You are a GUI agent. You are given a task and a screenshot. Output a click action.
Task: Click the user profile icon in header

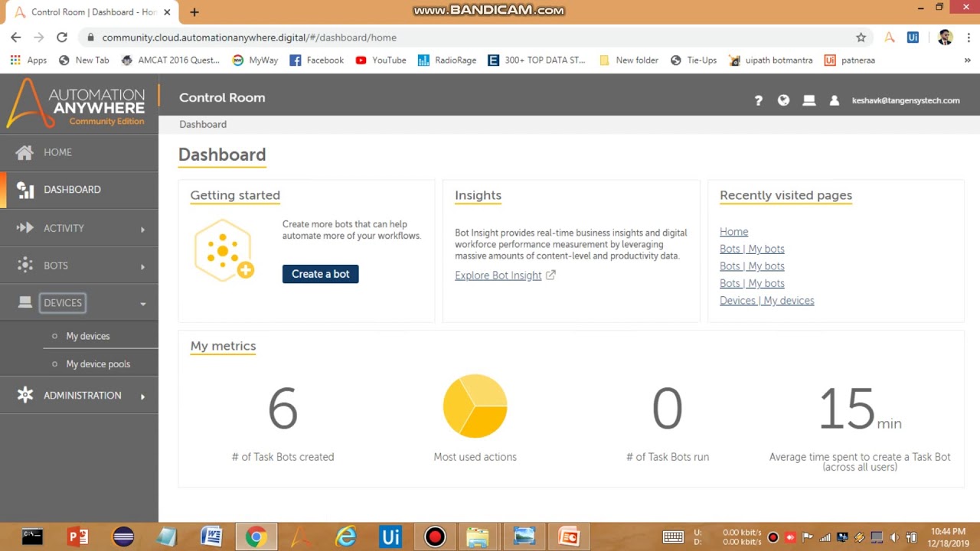(x=835, y=100)
